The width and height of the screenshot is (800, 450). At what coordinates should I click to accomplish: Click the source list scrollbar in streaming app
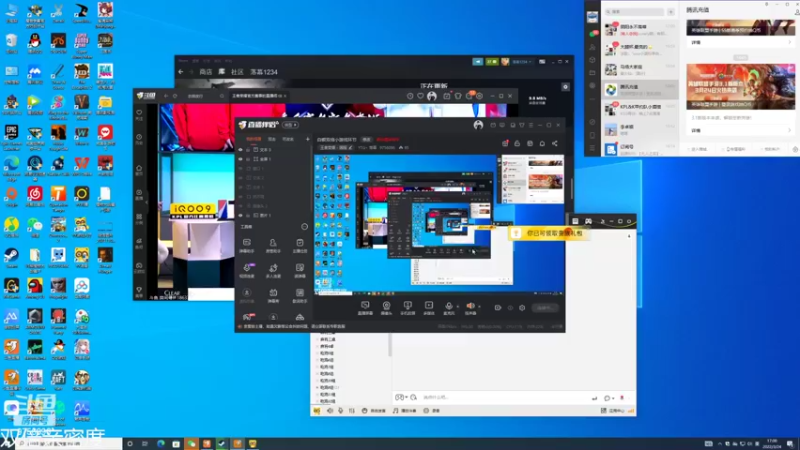[311, 179]
